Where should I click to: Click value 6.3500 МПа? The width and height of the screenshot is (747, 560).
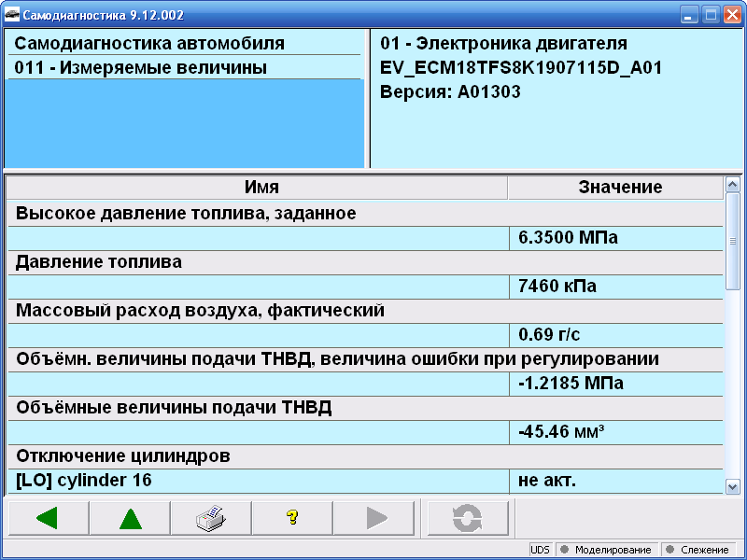616,238
